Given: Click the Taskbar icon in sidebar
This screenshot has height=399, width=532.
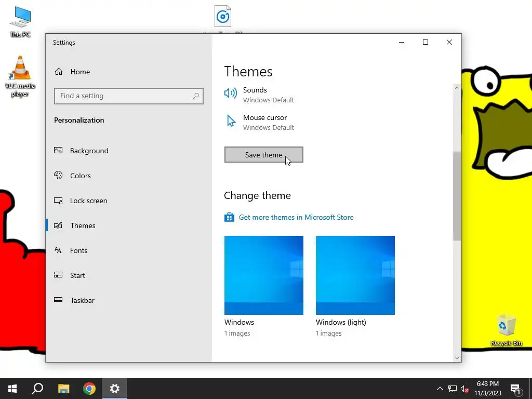Looking at the screenshot, I should click(x=58, y=300).
